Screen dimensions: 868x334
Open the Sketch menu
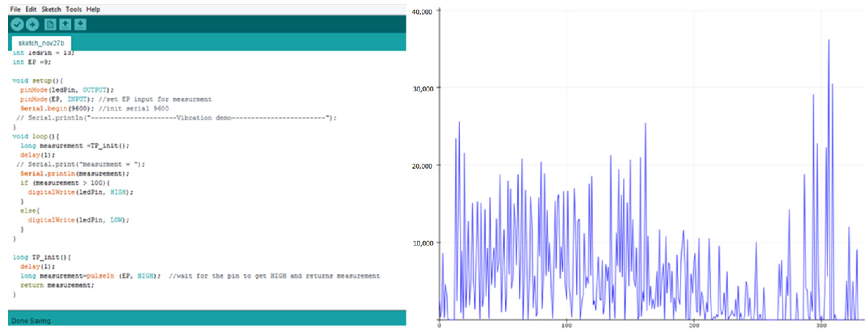point(51,9)
